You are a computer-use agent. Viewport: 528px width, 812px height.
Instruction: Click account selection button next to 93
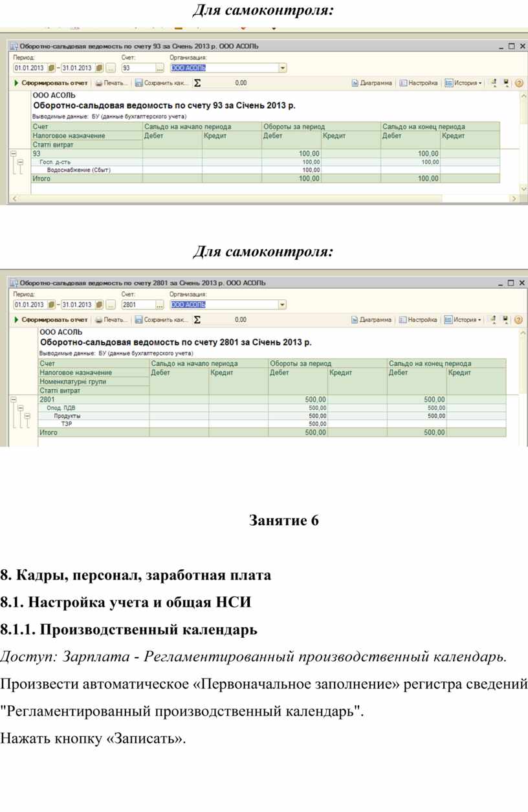tap(160, 68)
